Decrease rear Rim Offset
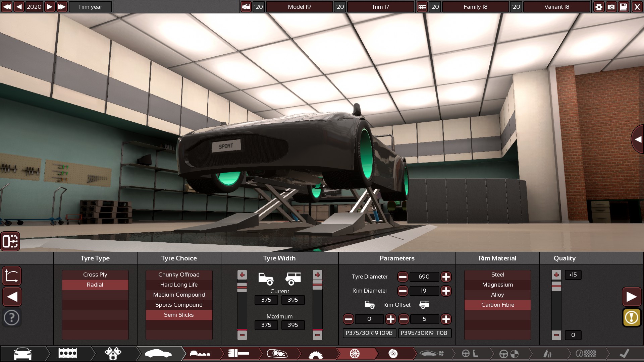 [404, 319]
